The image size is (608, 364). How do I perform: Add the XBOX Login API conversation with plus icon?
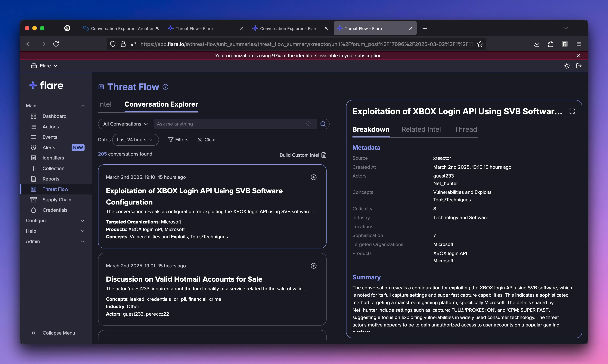[314, 177]
